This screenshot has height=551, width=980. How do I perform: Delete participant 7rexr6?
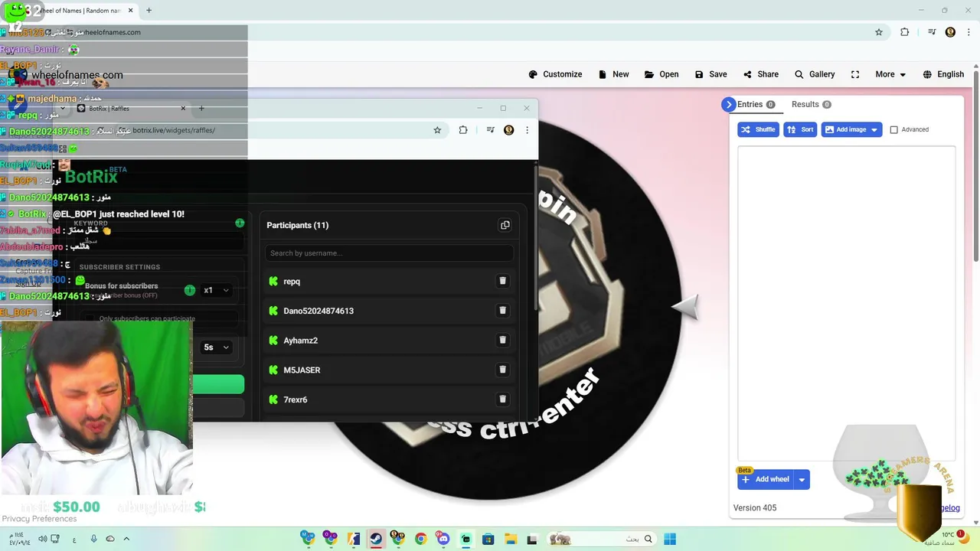502,399
